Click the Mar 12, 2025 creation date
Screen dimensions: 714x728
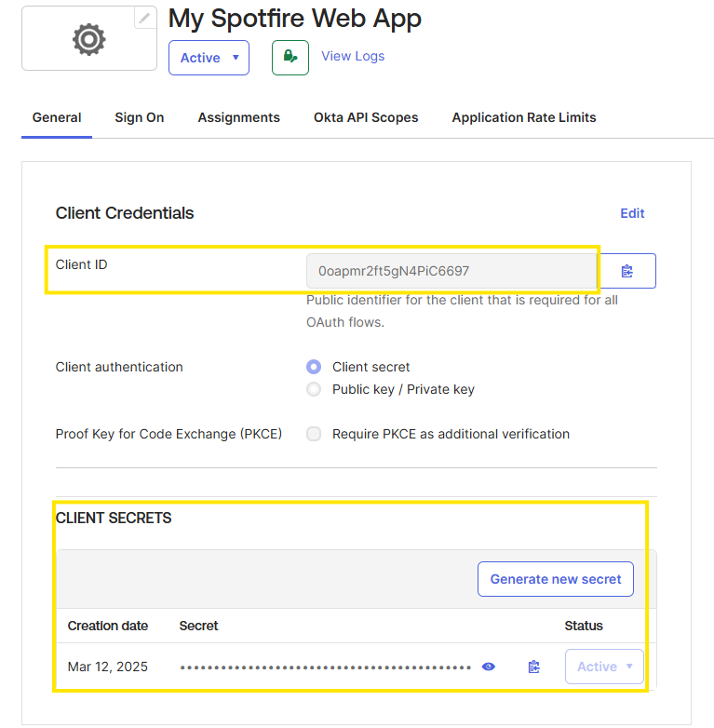point(108,667)
